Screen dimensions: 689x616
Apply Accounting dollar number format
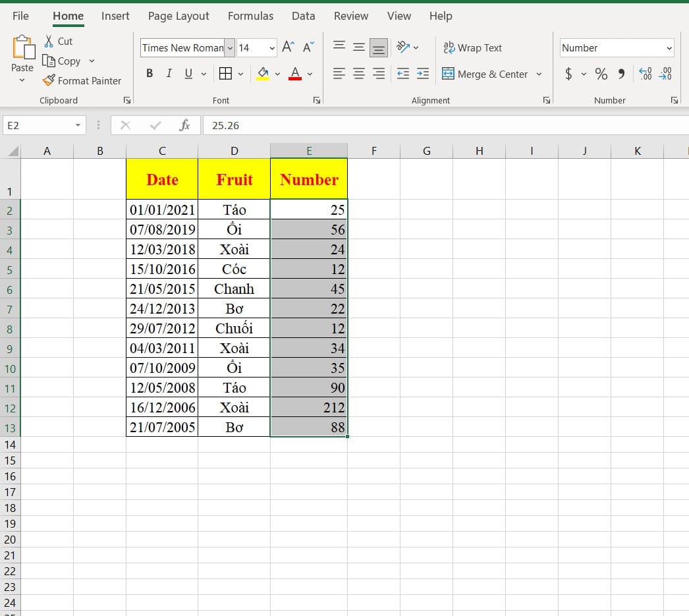[568, 73]
